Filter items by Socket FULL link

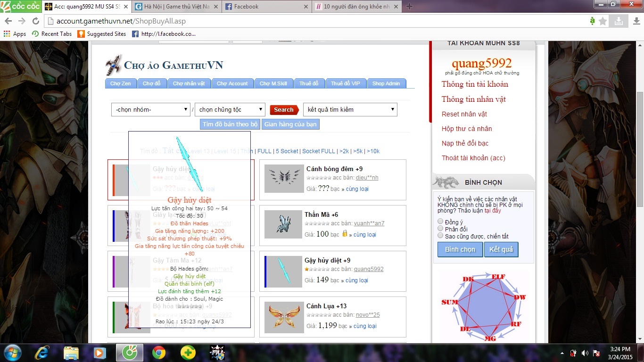tap(319, 151)
